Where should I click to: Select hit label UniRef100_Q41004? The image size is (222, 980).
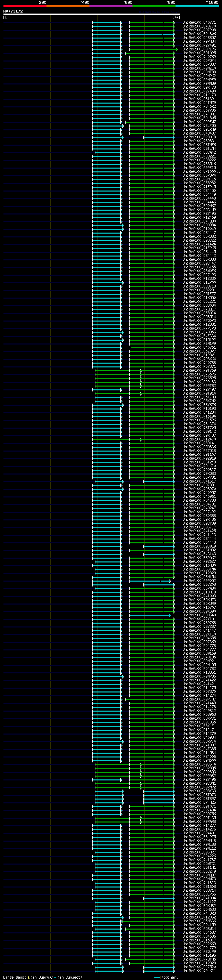199,898
